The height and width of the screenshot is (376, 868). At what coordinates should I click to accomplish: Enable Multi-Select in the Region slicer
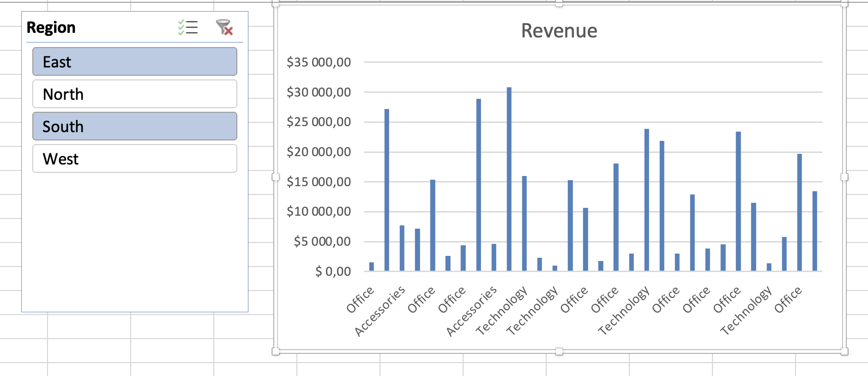point(188,28)
